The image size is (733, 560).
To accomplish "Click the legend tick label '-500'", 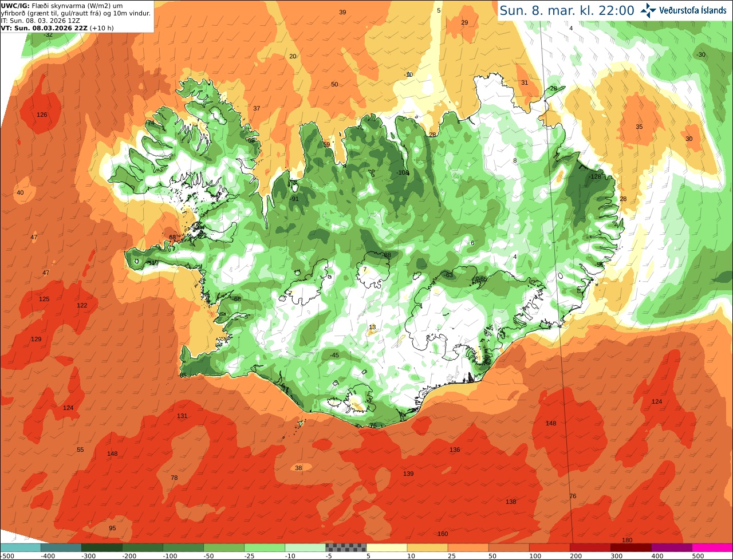I will click(x=7, y=556).
